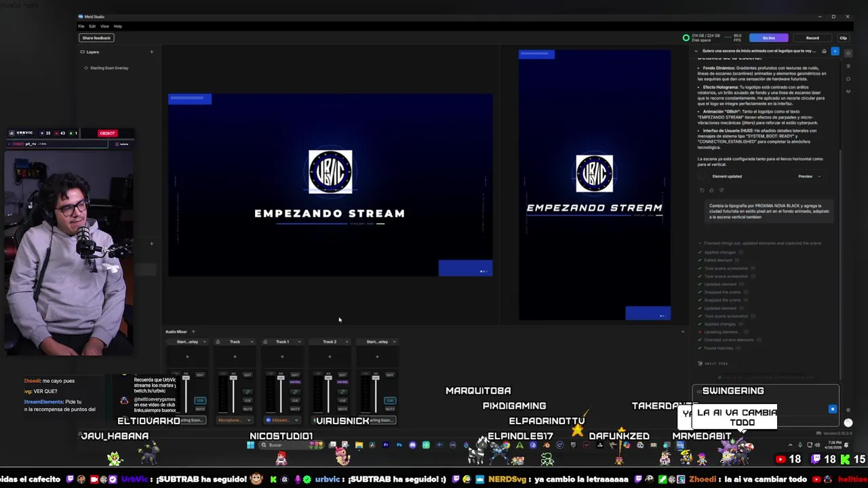Open the Windows Start button

(x=250, y=445)
